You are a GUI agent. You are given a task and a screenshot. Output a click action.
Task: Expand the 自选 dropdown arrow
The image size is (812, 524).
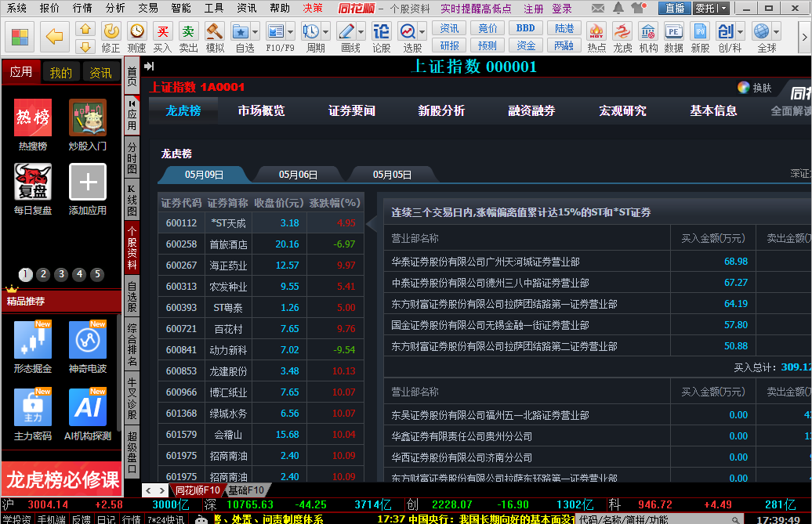(255, 32)
